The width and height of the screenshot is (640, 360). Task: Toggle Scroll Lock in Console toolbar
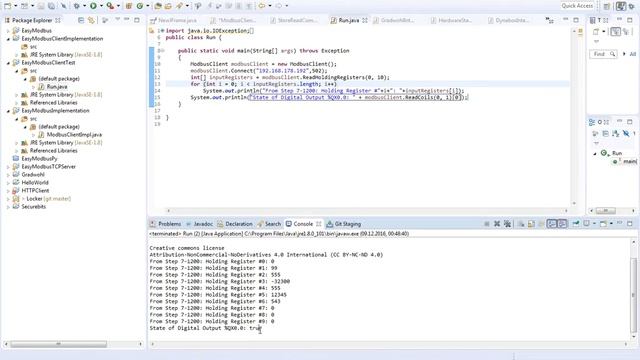click(x=531, y=224)
